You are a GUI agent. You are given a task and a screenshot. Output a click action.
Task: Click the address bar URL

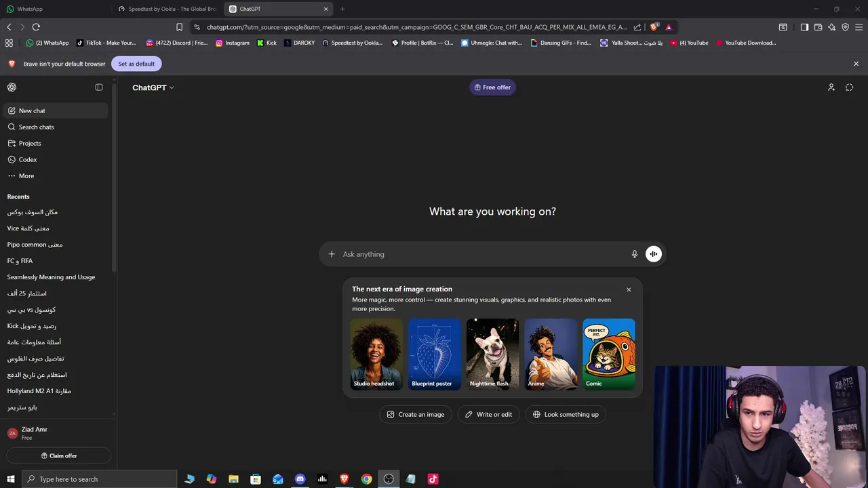416,27
